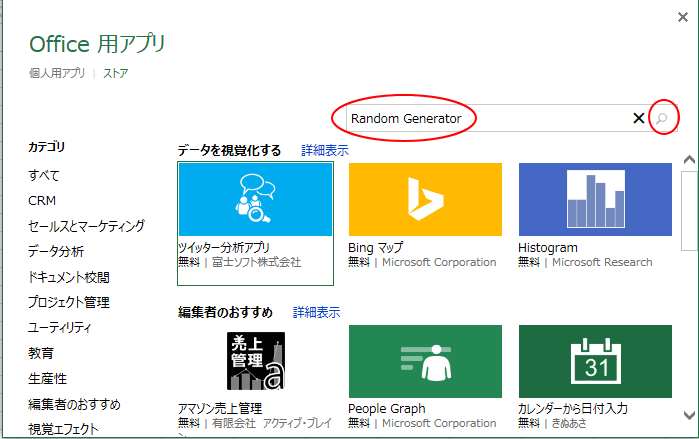The image size is (699, 439).
Task: Select the データ分析 category
Action: (x=56, y=251)
